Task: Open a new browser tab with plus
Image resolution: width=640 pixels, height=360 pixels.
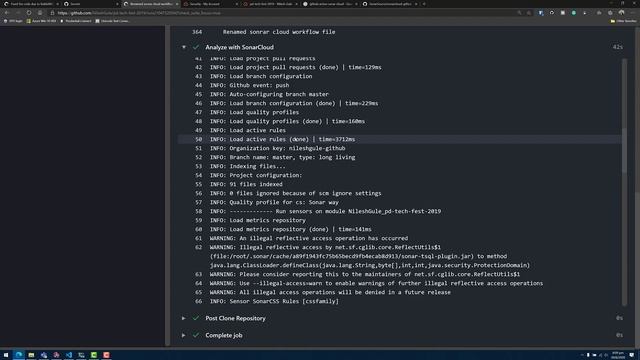Action: click(424, 4)
